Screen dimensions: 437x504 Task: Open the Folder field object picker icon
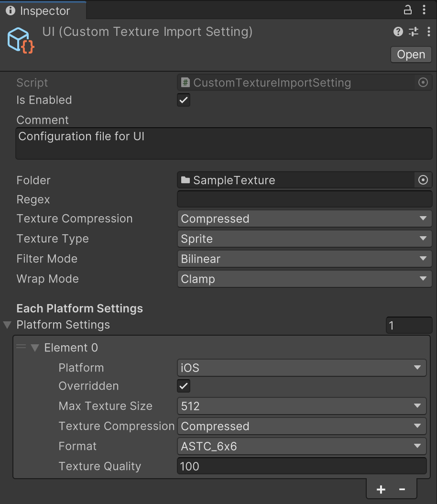pyautogui.click(x=423, y=180)
